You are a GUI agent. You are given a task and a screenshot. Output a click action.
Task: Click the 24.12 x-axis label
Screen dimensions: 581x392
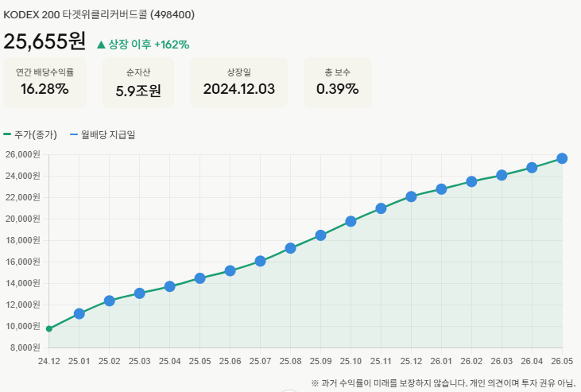pyautogui.click(x=49, y=361)
